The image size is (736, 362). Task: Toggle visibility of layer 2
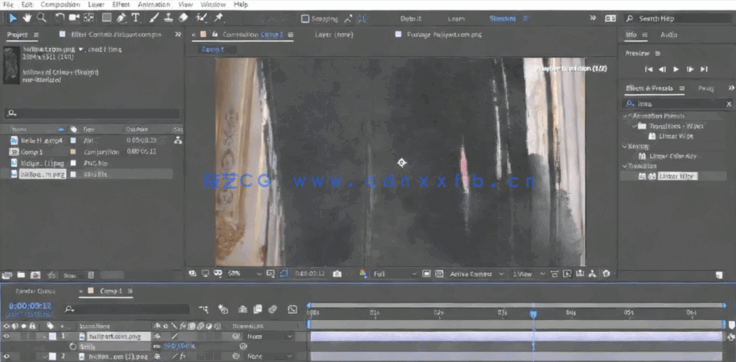[7, 356]
